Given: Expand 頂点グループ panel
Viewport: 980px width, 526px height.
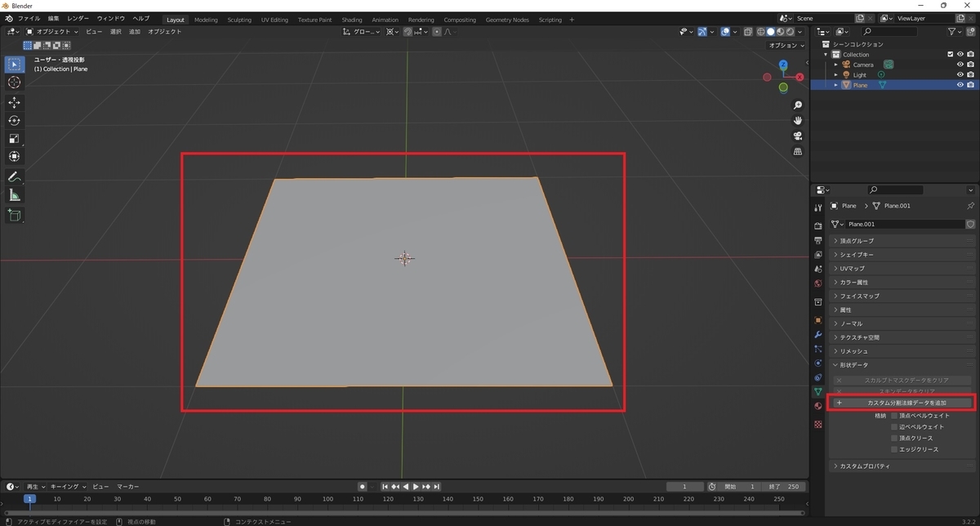Looking at the screenshot, I should [x=902, y=241].
